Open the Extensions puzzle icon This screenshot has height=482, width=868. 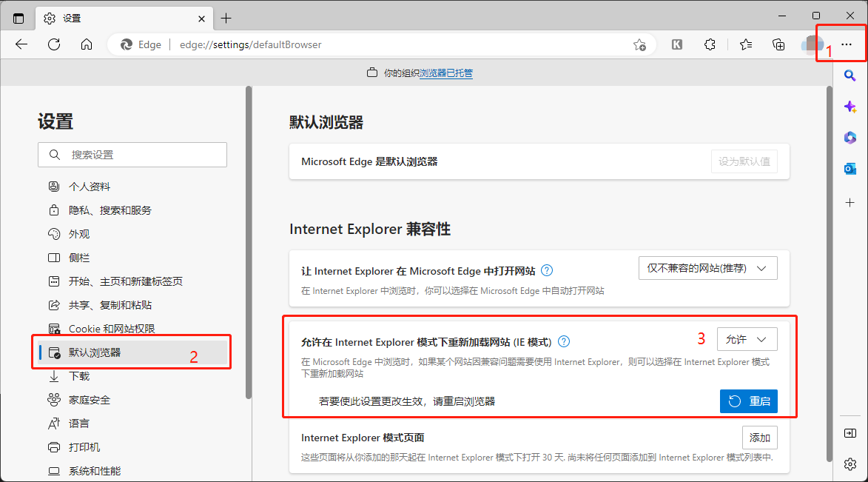pos(710,45)
